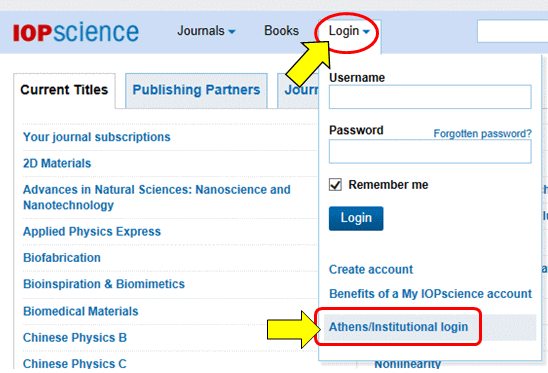This screenshot has width=548, height=373.
Task: Select Athens/Institutional login option
Action: [398, 327]
